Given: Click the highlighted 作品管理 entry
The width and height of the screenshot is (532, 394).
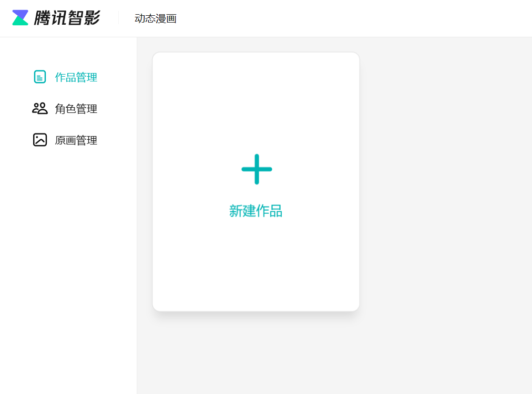Looking at the screenshot, I should click(75, 77).
